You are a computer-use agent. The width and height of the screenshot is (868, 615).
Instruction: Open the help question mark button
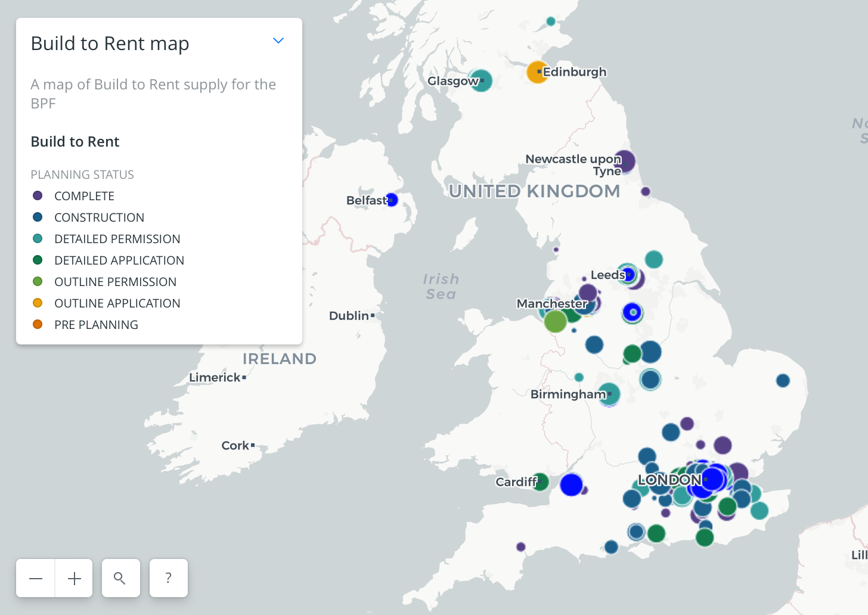(168, 578)
